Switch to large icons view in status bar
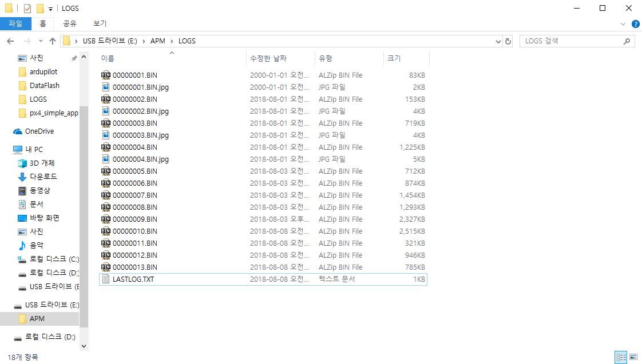642x364 pixels. click(633, 357)
